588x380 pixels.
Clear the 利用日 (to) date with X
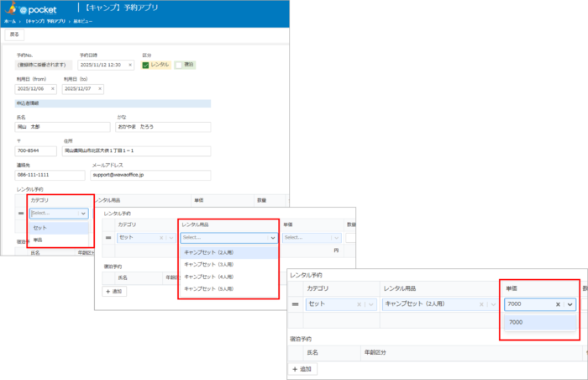click(100, 88)
